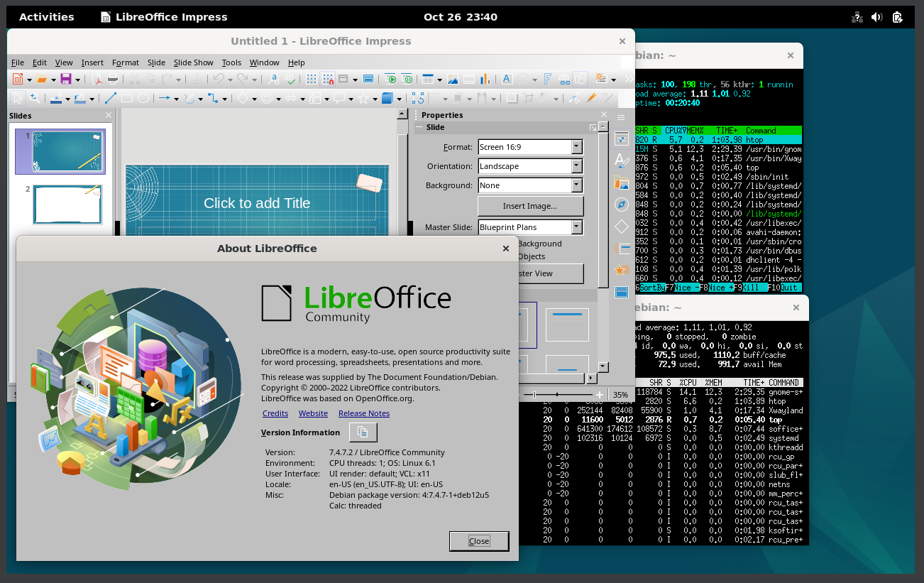Select the Insert Fontwork Text icon

tap(547, 79)
